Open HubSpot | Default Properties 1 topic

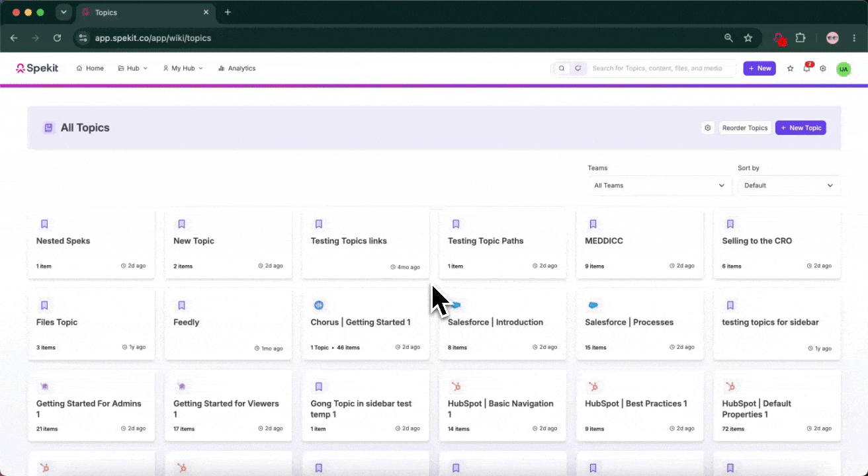click(x=777, y=406)
